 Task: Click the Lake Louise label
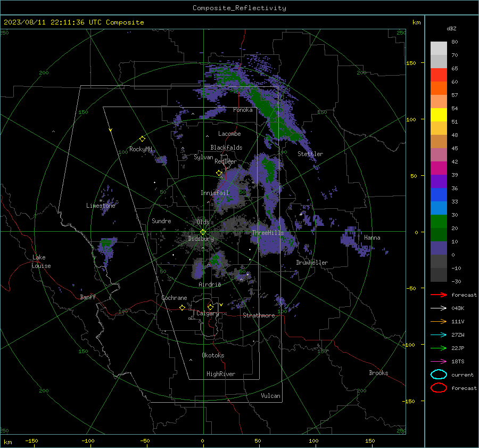click(x=41, y=262)
